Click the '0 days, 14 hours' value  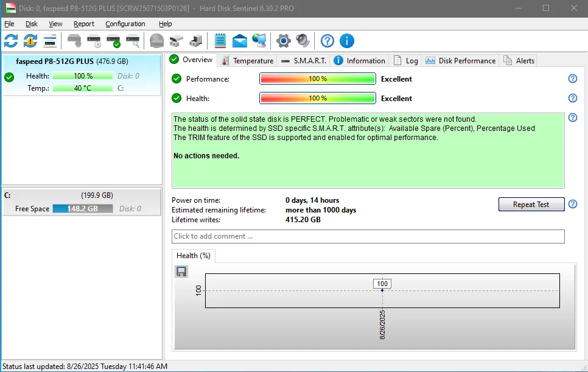[x=312, y=200]
